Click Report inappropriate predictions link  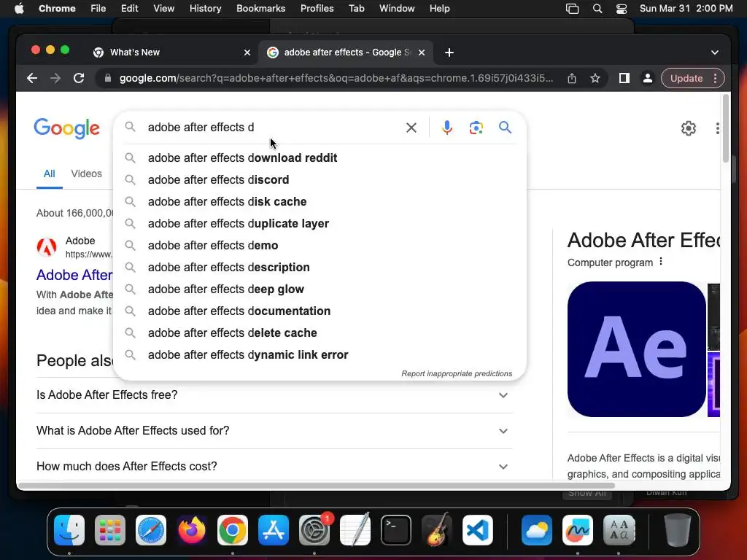click(x=457, y=373)
